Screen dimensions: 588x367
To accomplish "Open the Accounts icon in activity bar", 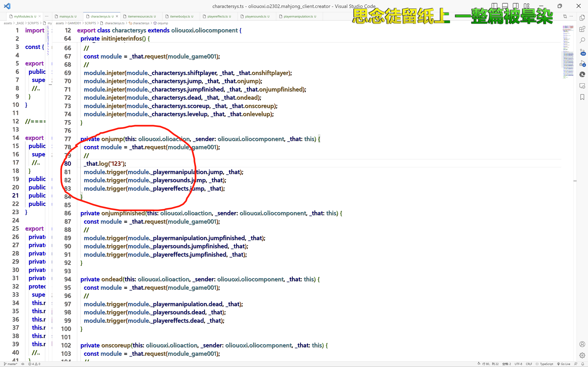I will point(582,344).
